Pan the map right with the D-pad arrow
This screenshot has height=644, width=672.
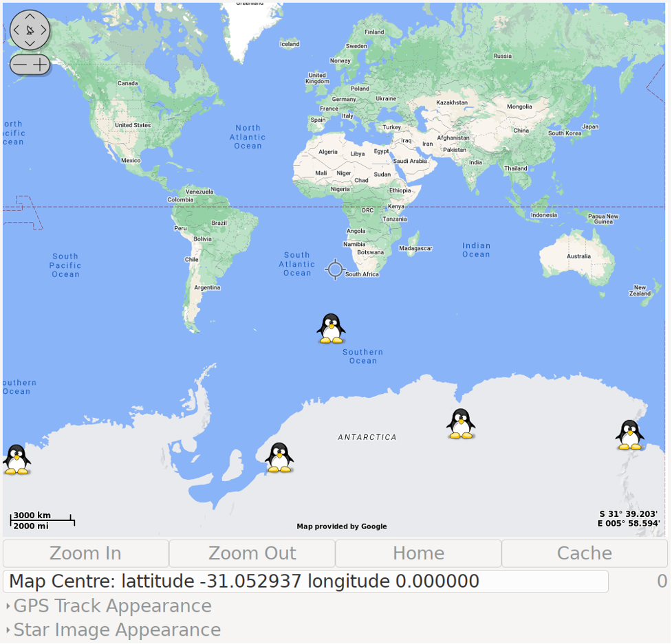pyautogui.click(x=43, y=30)
